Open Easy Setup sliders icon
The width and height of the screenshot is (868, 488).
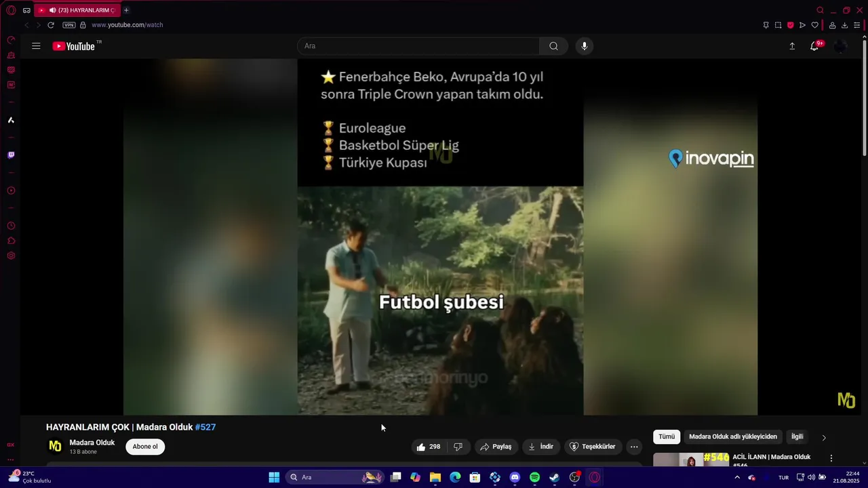click(856, 25)
